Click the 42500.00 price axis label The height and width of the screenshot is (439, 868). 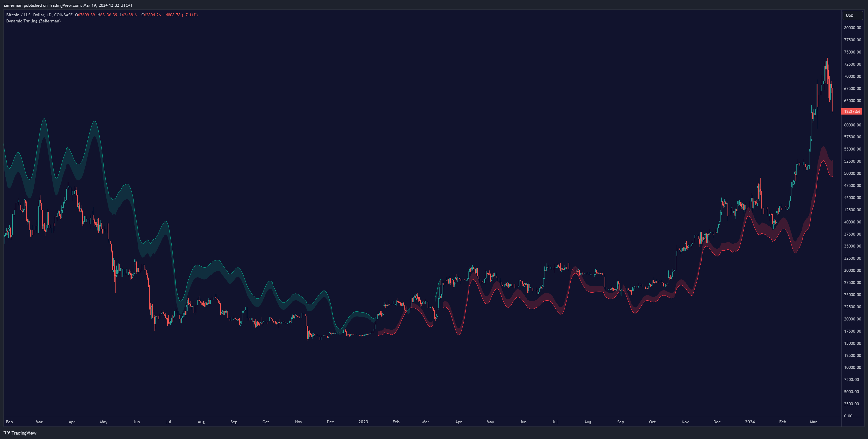853,210
